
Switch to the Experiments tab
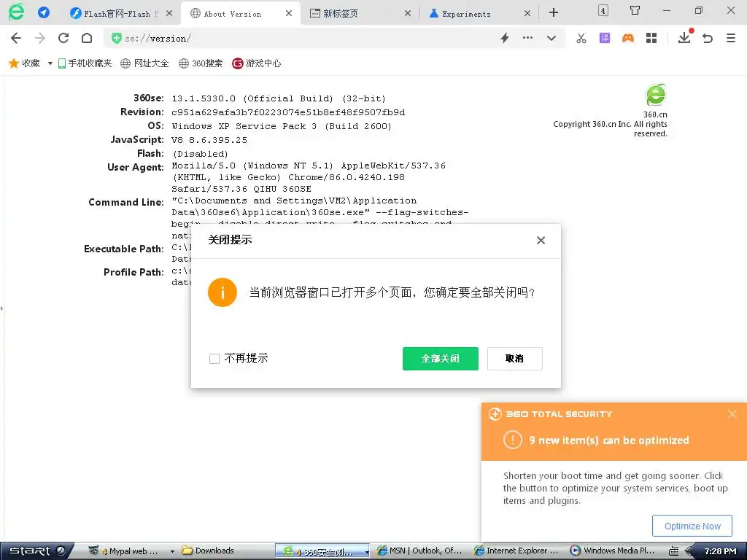pyautogui.click(x=466, y=14)
